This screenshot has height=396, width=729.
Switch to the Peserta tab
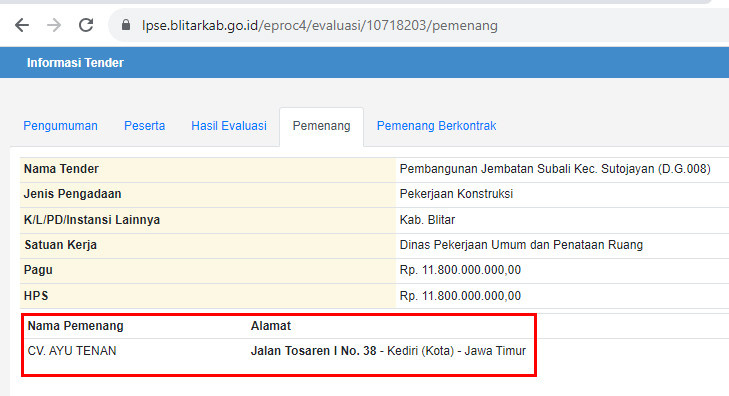pyautogui.click(x=145, y=126)
